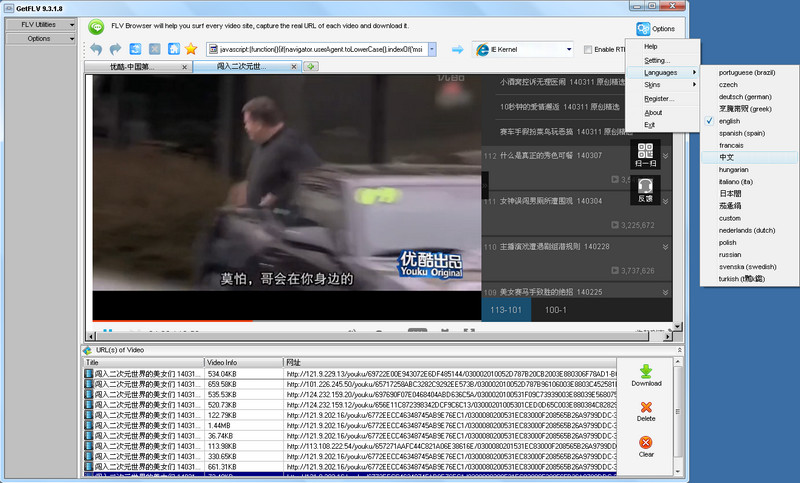
Task: Expand episode 111 女神误闯男厕所
Action: point(665,201)
